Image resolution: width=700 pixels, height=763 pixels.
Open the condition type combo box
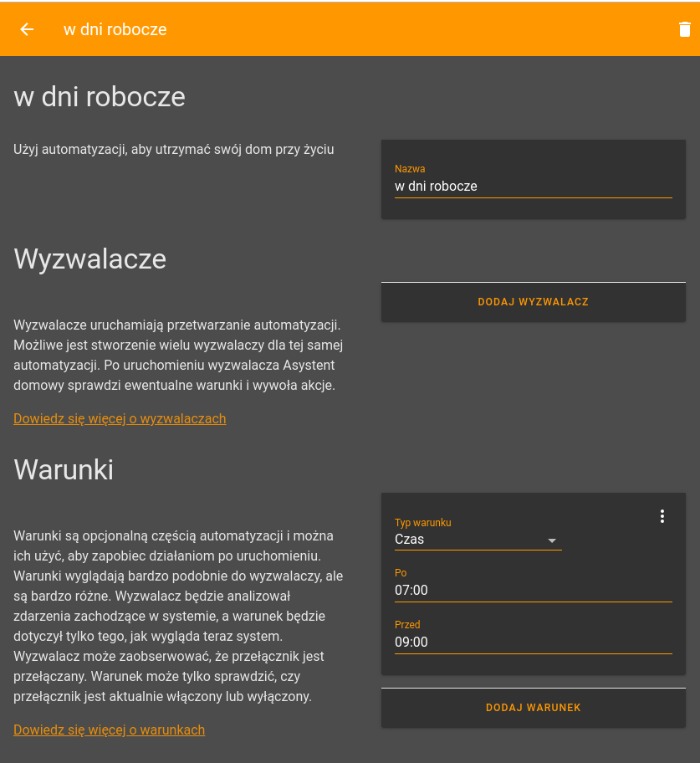tap(478, 539)
